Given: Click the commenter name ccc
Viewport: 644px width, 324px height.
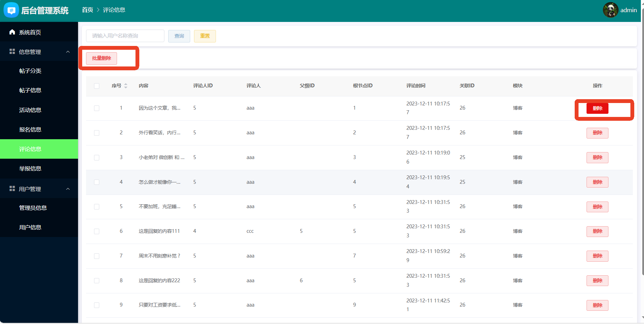Looking at the screenshot, I should (x=250, y=231).
